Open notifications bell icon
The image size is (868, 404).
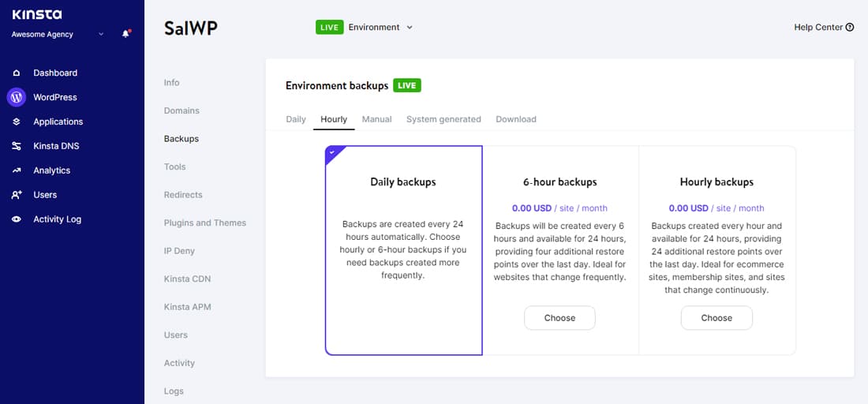tap(125, 34)
